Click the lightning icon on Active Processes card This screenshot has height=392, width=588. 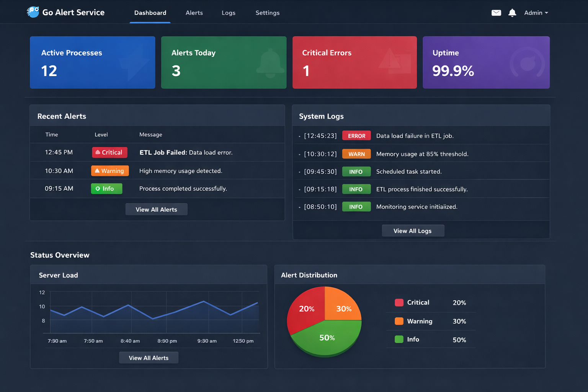click(x=134, y=62)
